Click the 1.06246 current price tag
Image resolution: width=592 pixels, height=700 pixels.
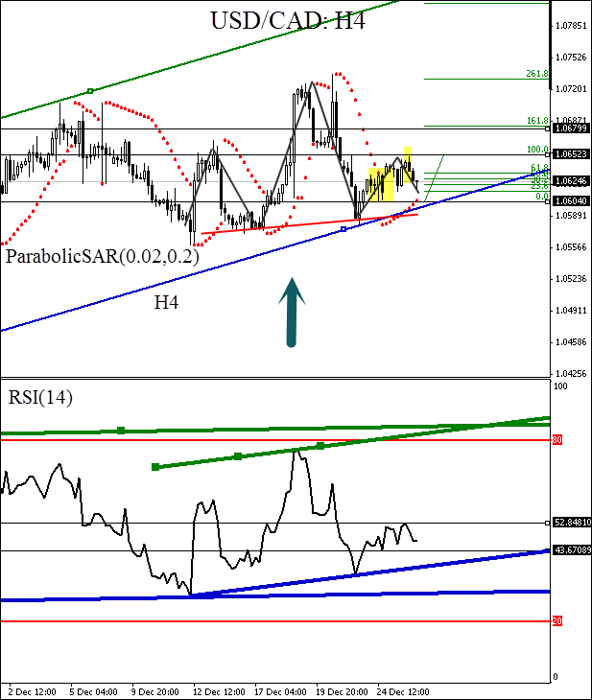(x=571, y=181)
